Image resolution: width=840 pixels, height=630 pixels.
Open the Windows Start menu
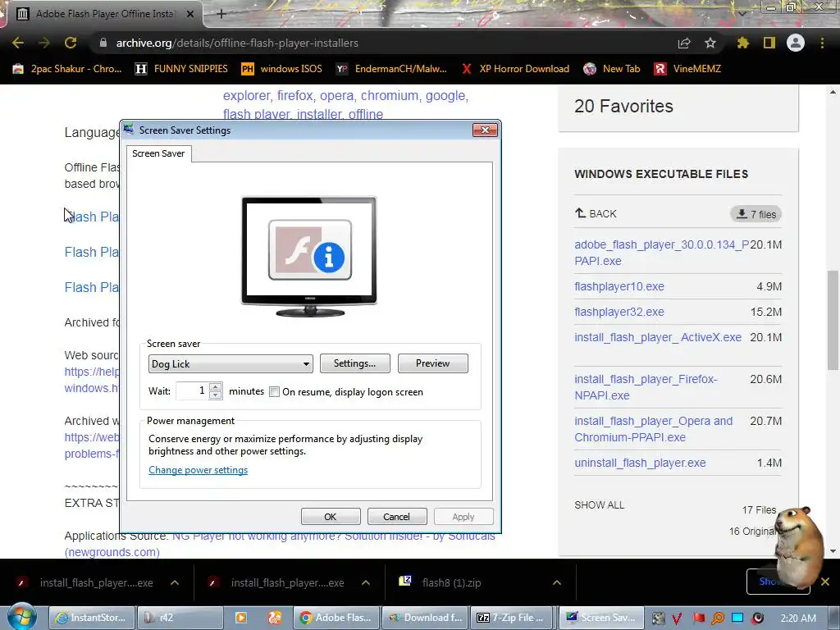point(22,617)
